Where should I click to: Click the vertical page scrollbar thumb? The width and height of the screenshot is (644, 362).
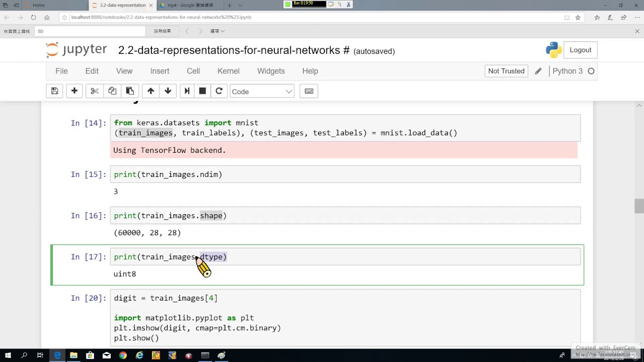click(x=639, y=206)
